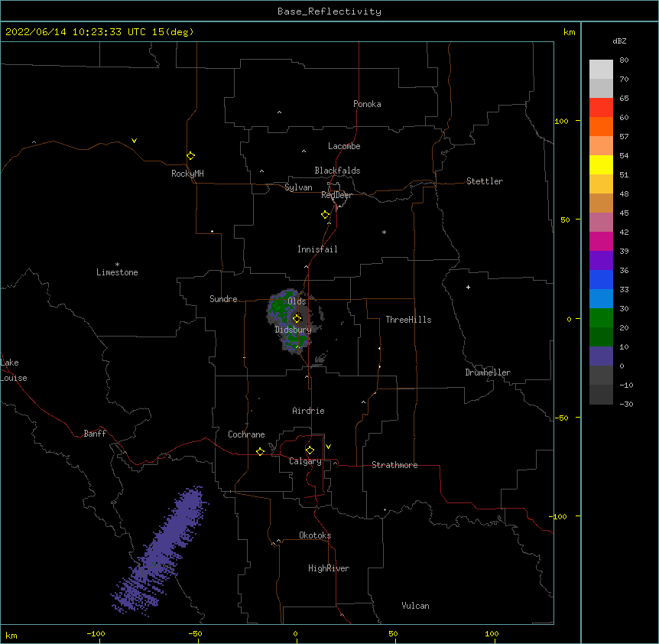659x644 pixels.
Task: Pick the indigo 0-10 dBZ legend swatch
Action: (x=601, y=356)
